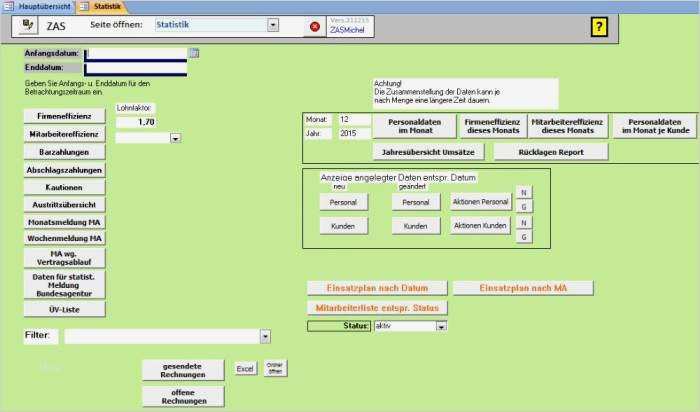The image size is (700, 412).
Task: Click into the Anfangsdatum field
Action: (x=136, y=54)
